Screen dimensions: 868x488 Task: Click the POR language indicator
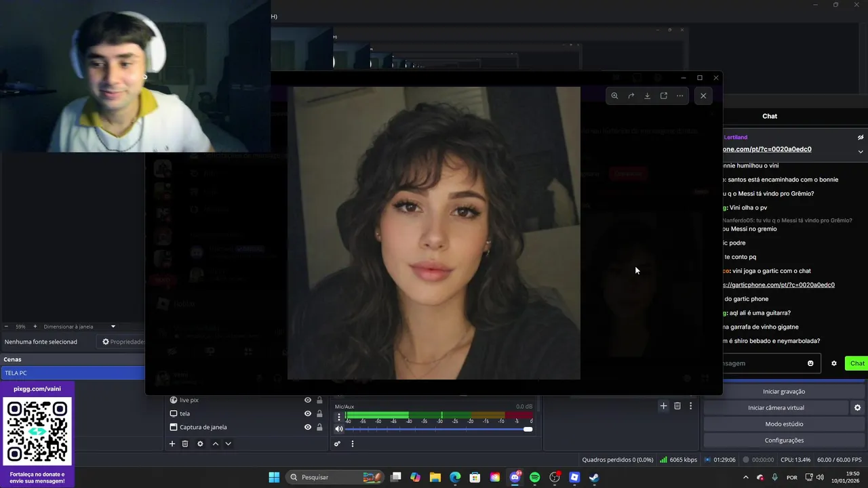pyautogui.click(x=792, y=477)
